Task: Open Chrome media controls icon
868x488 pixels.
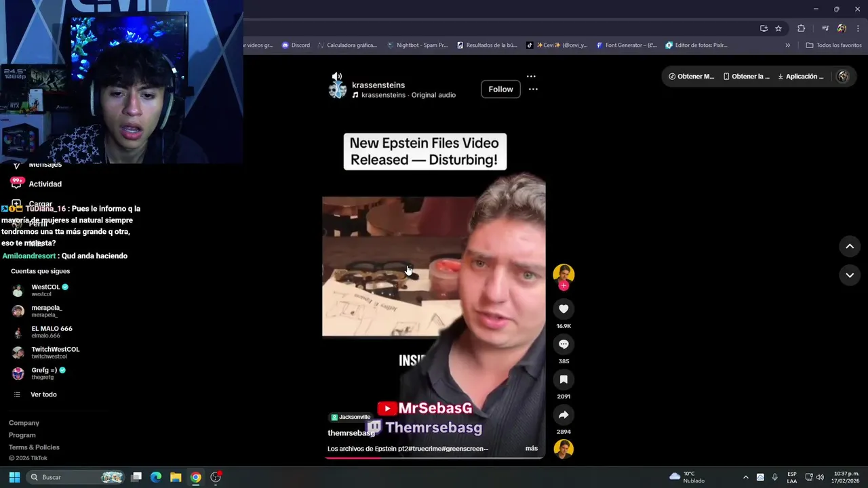Action: tap(825, 28)
